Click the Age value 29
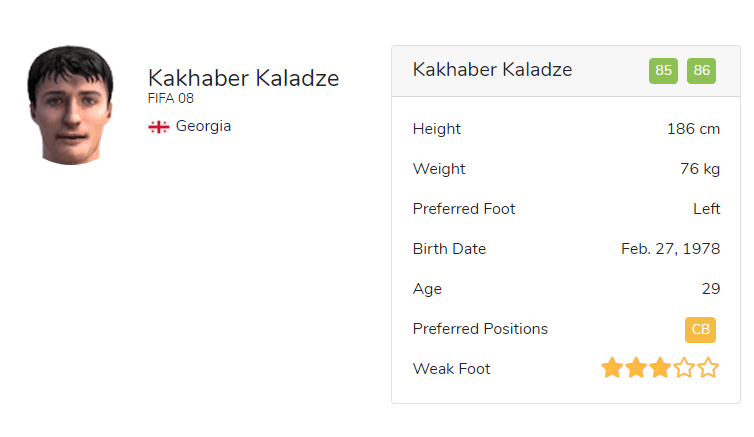 [x=710, y=289]
